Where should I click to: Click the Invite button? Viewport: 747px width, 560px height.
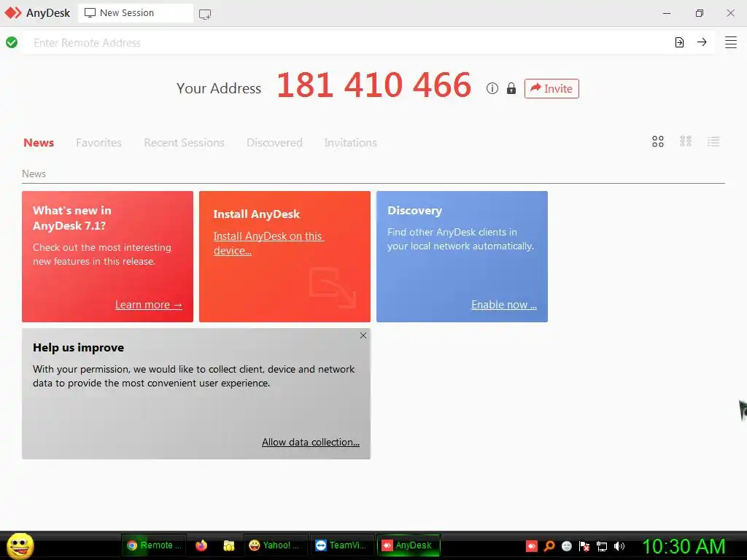click(551, 88)
